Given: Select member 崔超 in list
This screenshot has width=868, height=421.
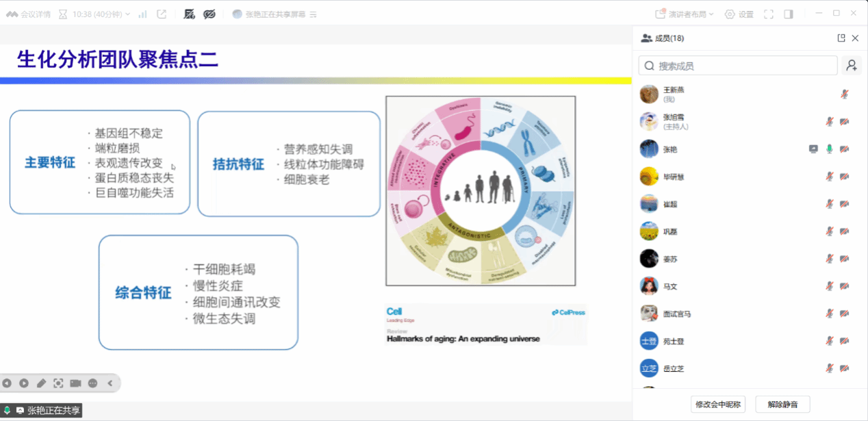Looking at the screenshot, I should click(x=750, y=204).
